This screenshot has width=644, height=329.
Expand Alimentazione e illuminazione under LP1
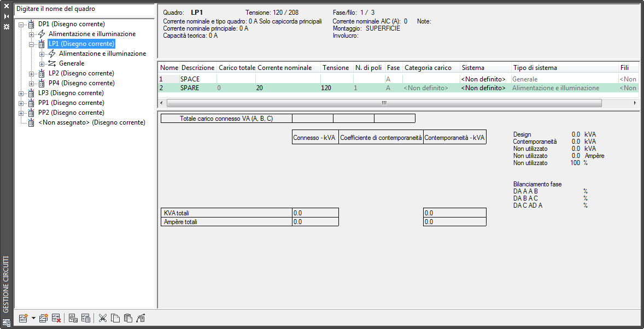(42, 54)
